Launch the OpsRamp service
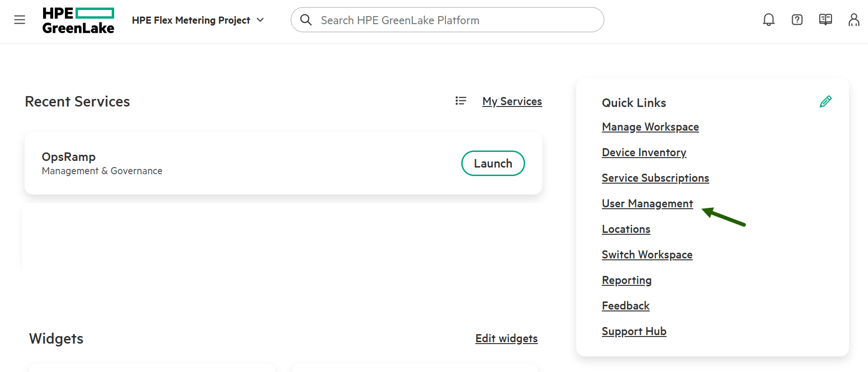The image size is (868, 372). [x=493, y=163]
